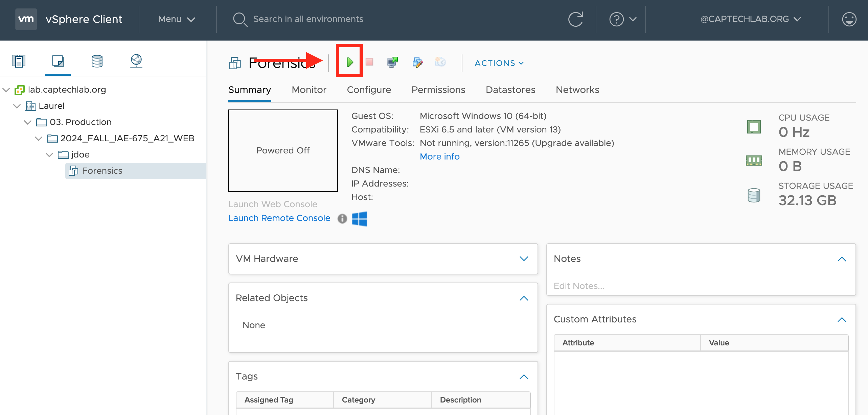Switch to the Monitor tab
Image resolution: width=868 pixels, height=415 pixels.
(x=309, y=90)
